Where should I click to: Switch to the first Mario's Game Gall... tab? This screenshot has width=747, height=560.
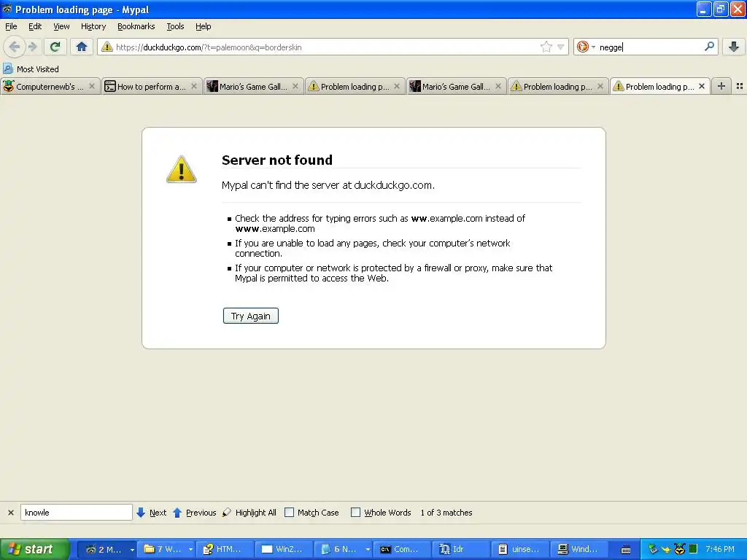point(253,86)
